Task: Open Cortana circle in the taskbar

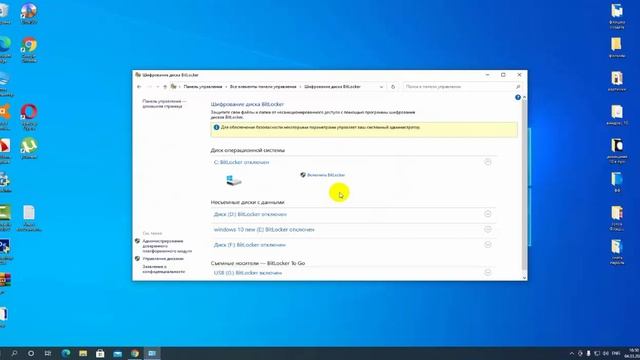Action: [31, 353]
